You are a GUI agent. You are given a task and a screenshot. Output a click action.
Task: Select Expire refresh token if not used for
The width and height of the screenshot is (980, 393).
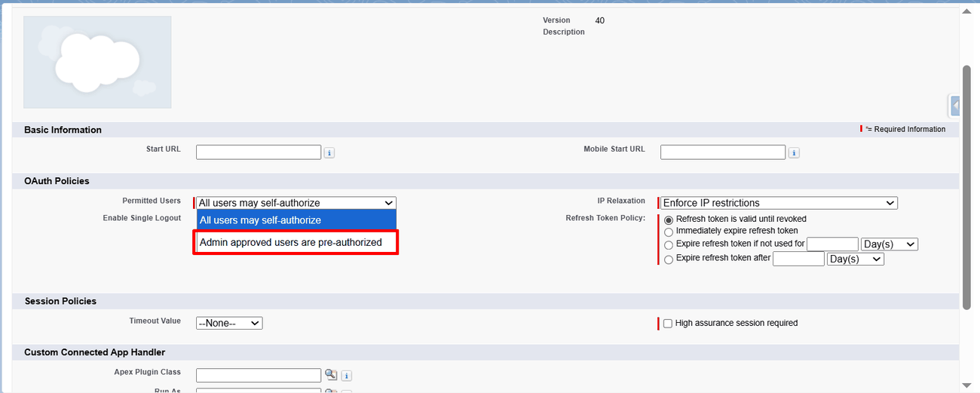pos(669,245)
